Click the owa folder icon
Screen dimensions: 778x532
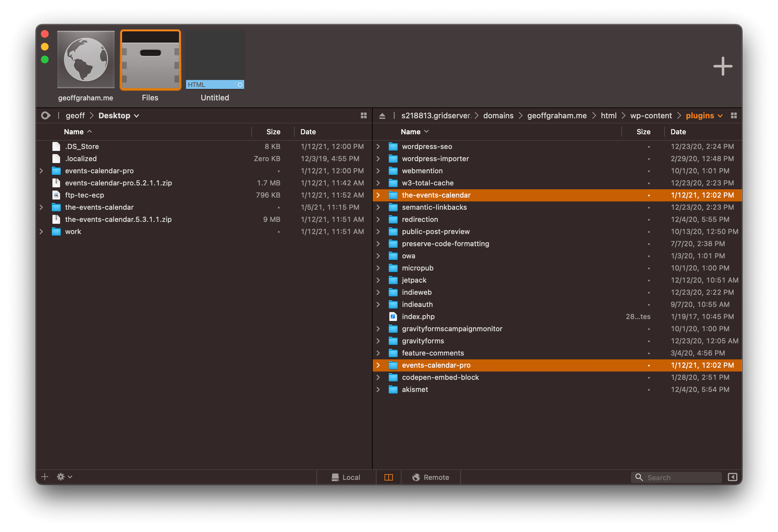pos(393,256)
